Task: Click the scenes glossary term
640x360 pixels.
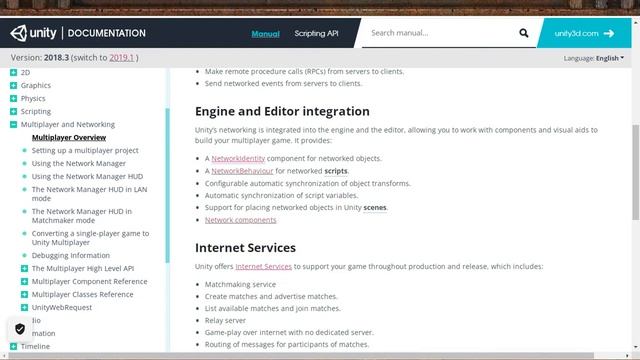Action: pos(375,207)
